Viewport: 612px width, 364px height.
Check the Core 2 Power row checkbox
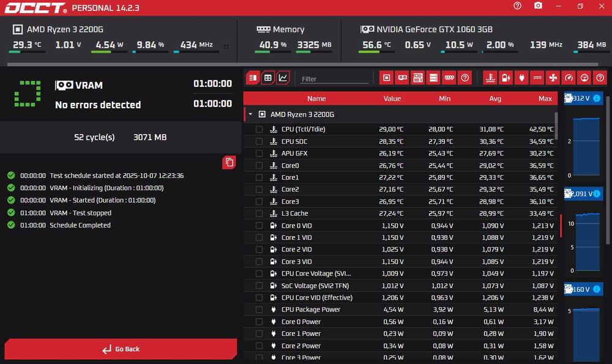pyautogui.click(x=259, y=346)
